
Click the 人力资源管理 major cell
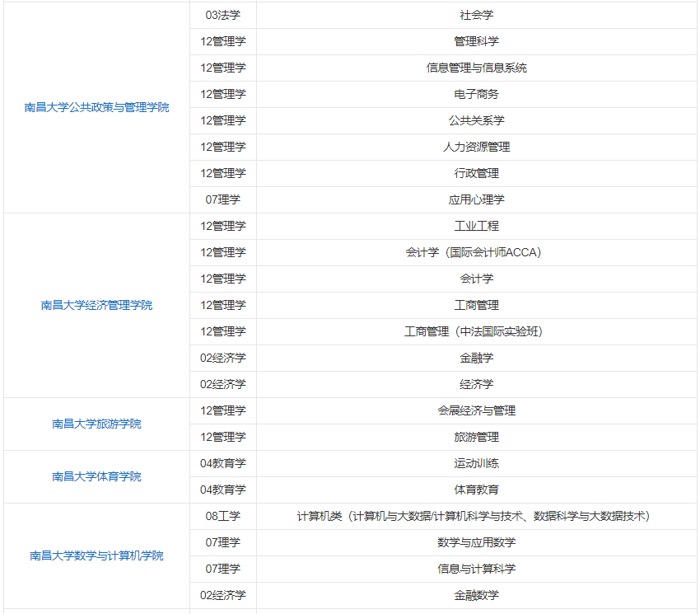[476, 147]
